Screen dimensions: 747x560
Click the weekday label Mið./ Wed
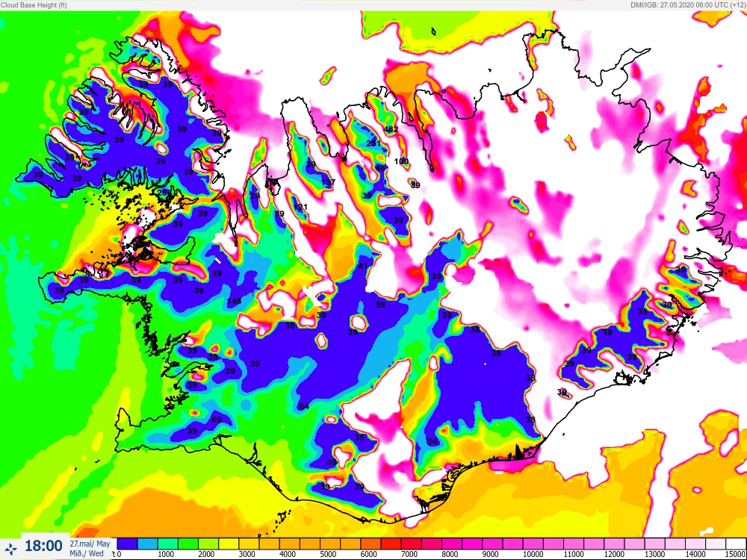87,553
